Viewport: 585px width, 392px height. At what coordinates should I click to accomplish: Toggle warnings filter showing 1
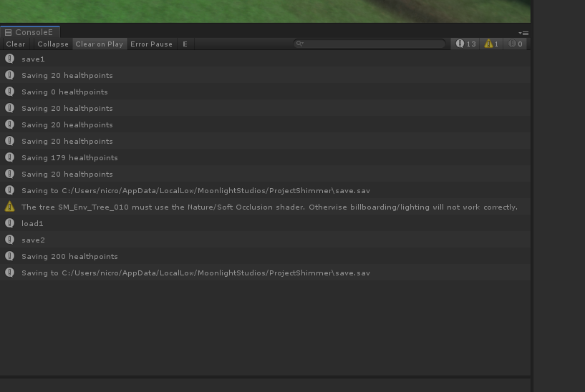tap(491, 44)
